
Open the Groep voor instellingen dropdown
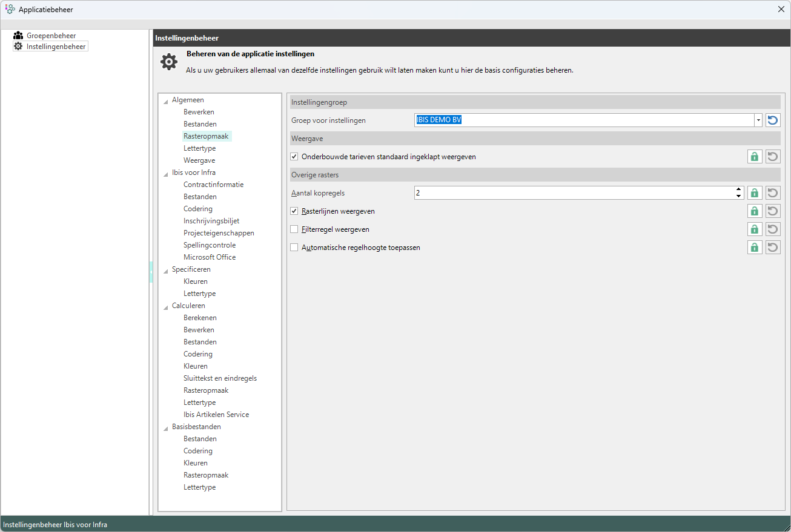[758, 120]
